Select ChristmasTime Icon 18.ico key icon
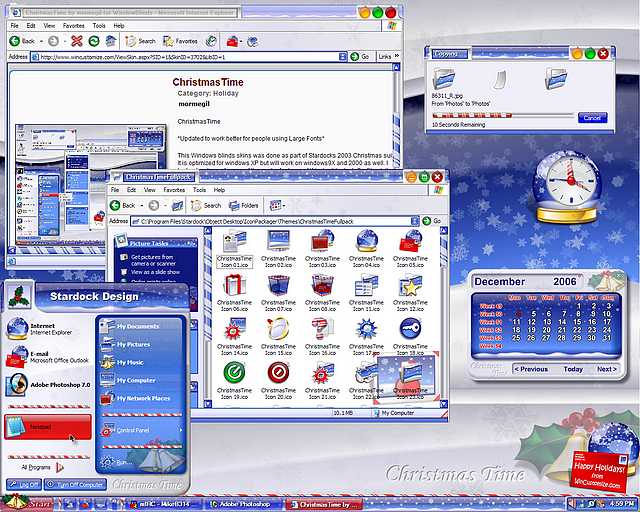The image size is (640, 512). pos(410,336)
